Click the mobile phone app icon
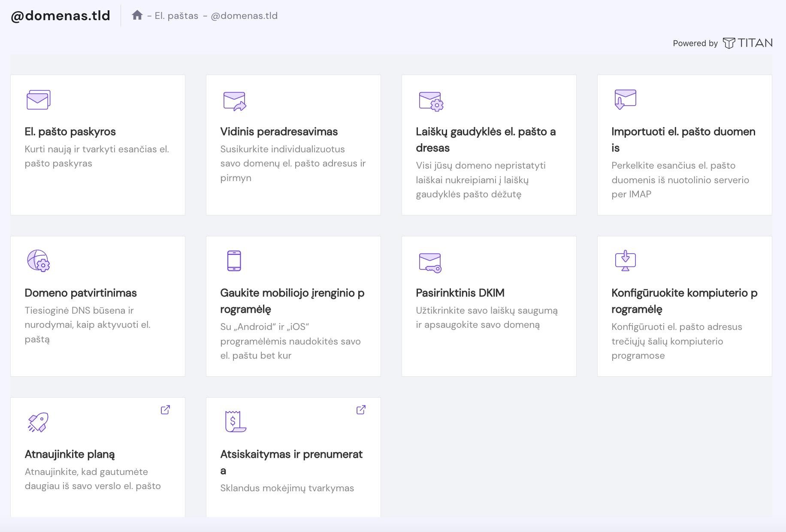Image resolution: width=786 pixels, height=532 pixels. [234, 261]
